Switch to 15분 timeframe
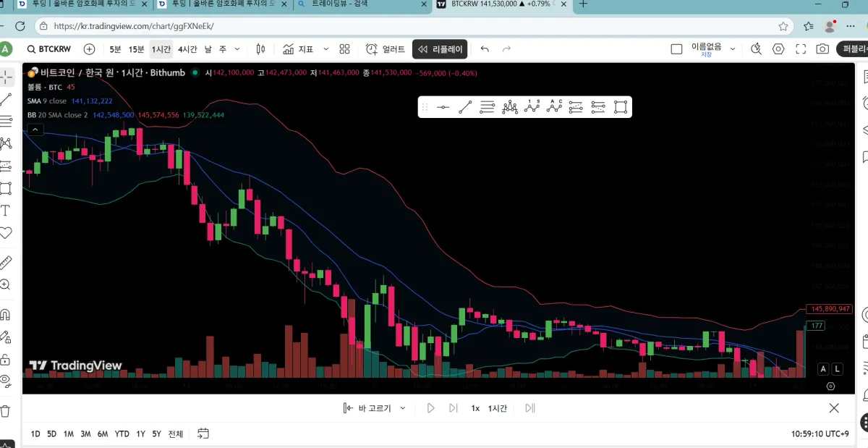 [x=136, y=49]
